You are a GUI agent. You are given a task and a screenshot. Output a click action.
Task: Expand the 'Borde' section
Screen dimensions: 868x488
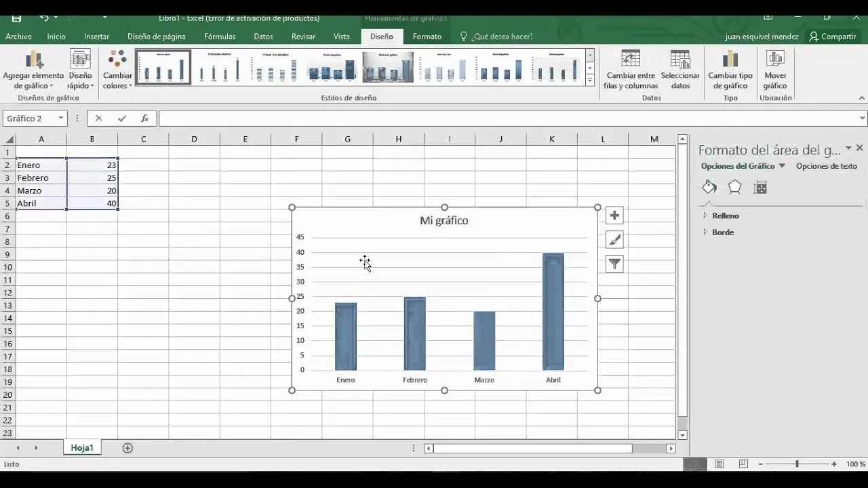pos(722,232)
